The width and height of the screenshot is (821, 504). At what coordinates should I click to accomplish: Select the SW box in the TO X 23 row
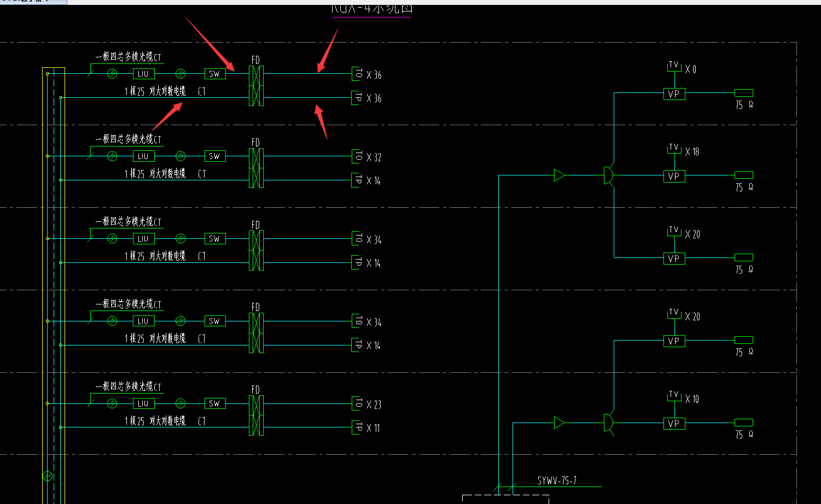point(215,403)
